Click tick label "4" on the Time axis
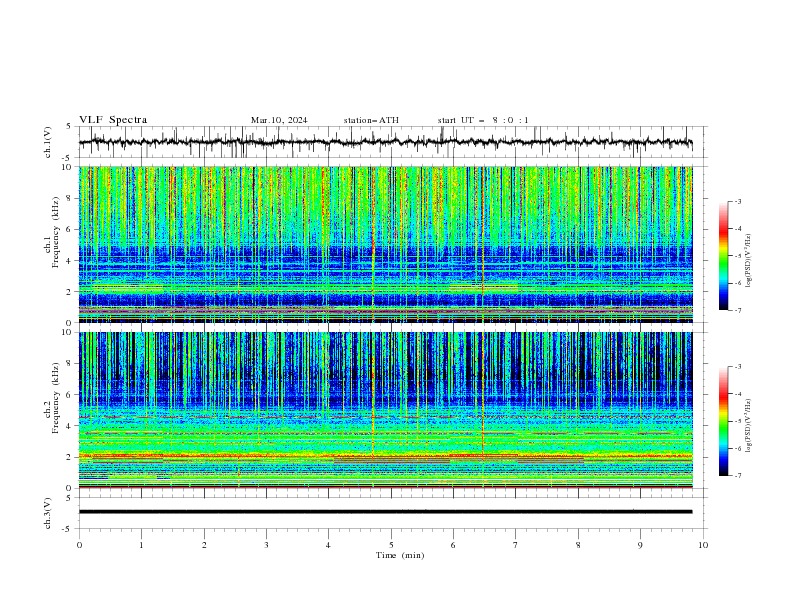 click(x=328, y=545)
